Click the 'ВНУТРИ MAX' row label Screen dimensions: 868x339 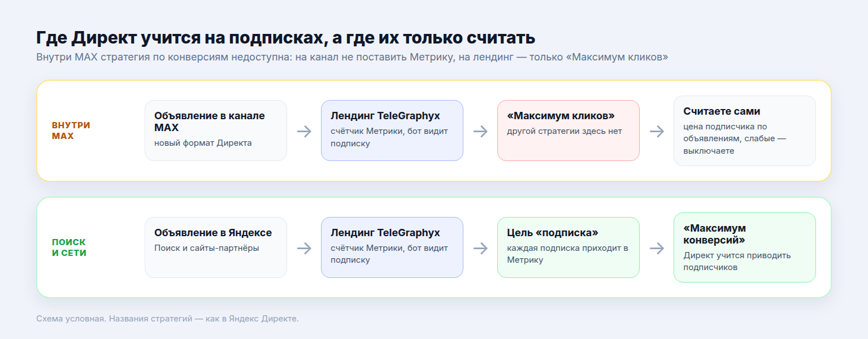tap(71, 131)
